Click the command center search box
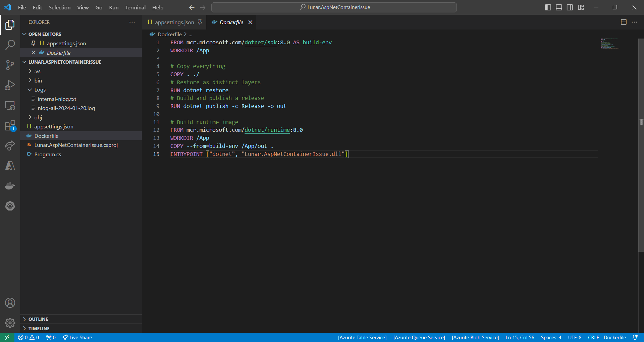 pos(334,7)
